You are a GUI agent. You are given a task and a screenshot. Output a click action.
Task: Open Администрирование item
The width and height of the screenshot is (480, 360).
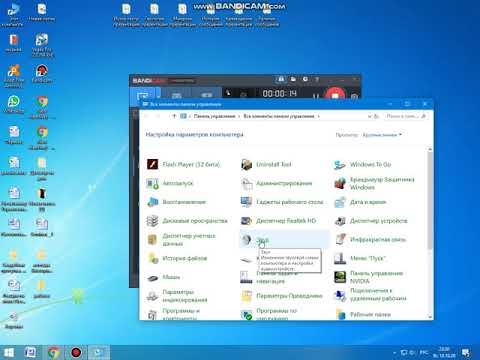click(276, 183)
